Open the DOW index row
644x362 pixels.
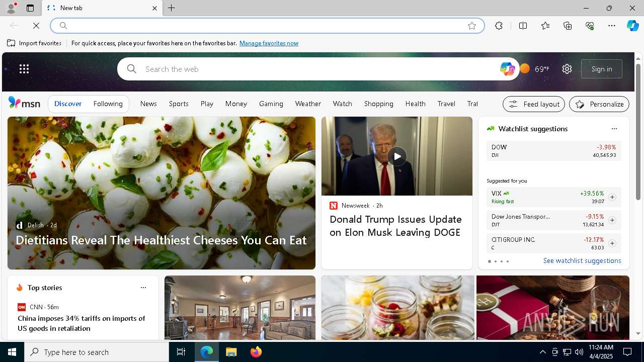pos(553,151)
